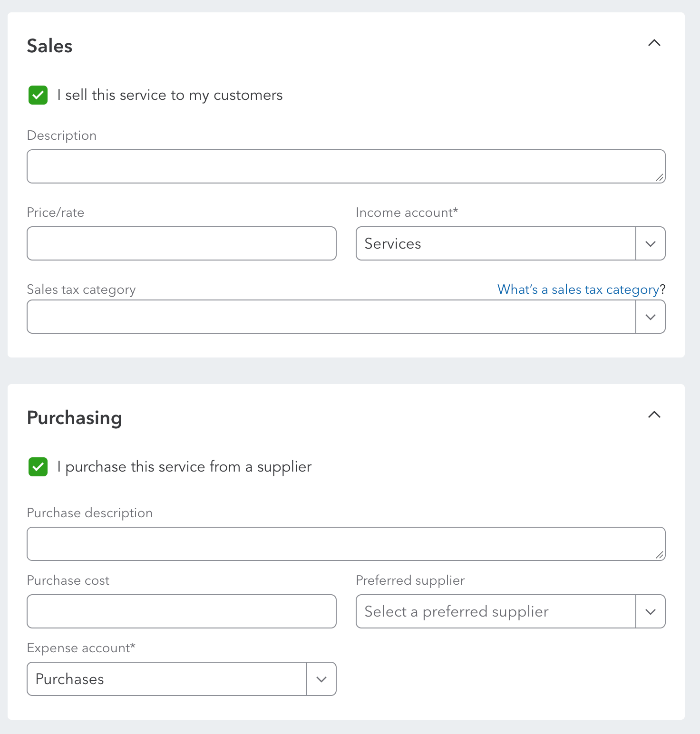Click the Income account label
The width and height of the screenshot is (700, 734).
click(x=407, y=212)
